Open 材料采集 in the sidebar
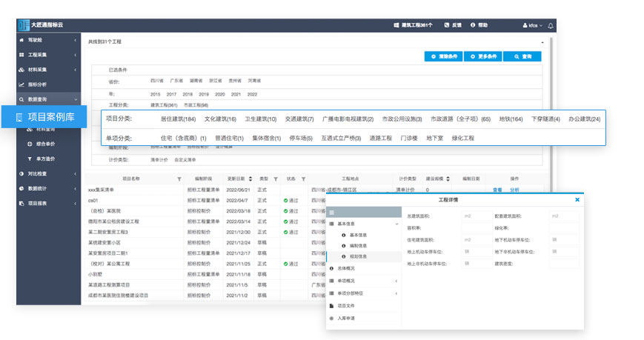The height and width of the screenshot is (340, 644). [37, 70]
